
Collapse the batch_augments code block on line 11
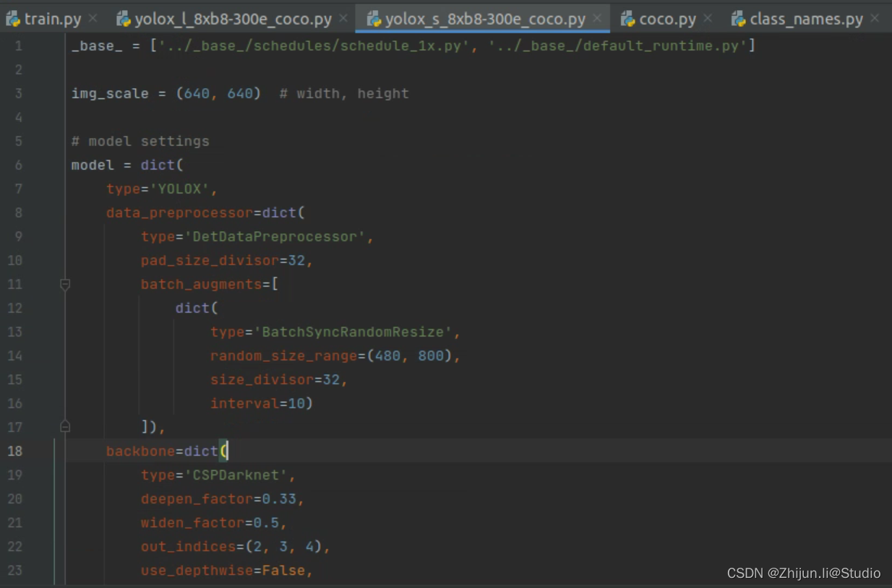point(65,285)
